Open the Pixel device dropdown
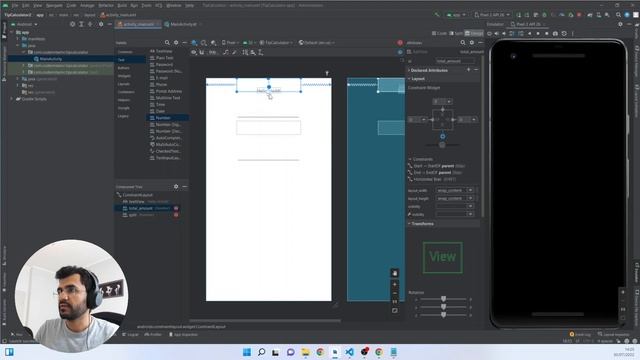This screenshot has width=640, height=360. point(231,42)
